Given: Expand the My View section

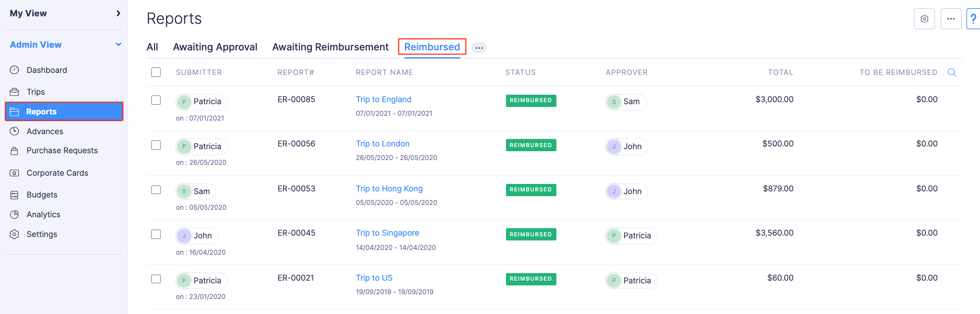Looking at the screenshot, I should [118, 13].
